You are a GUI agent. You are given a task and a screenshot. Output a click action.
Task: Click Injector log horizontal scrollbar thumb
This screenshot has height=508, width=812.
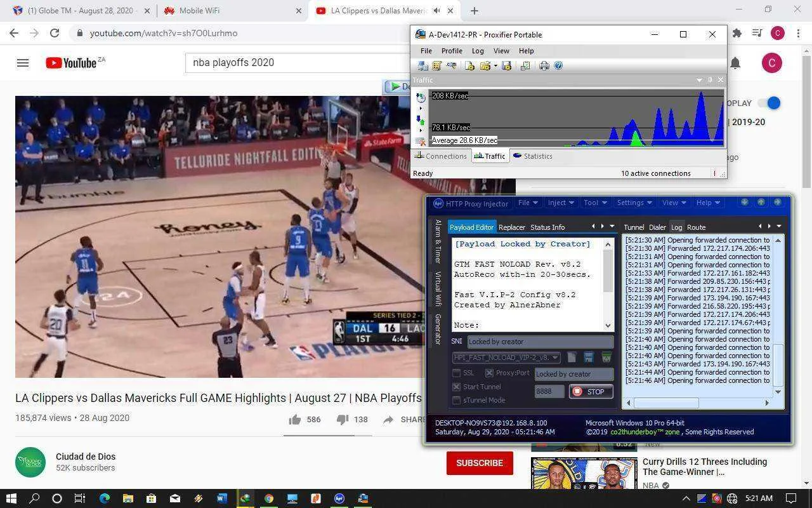666,403
